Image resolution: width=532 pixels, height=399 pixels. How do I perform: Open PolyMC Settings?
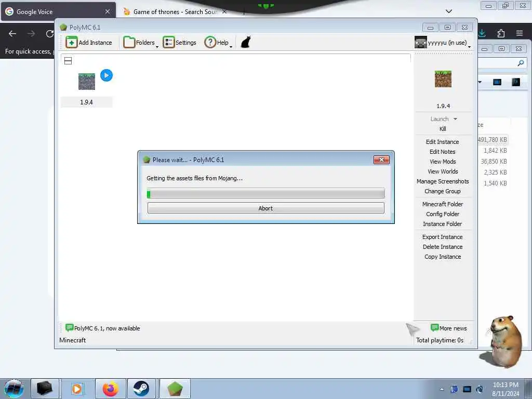click(179, 43)
